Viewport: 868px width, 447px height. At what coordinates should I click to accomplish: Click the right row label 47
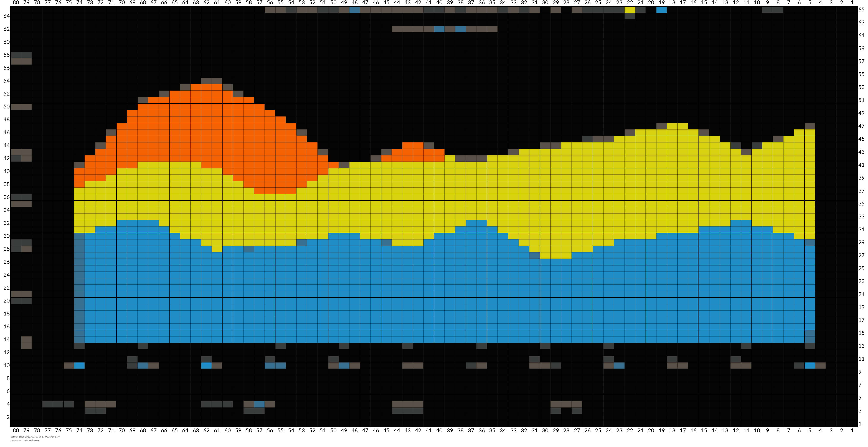point(861,126)
